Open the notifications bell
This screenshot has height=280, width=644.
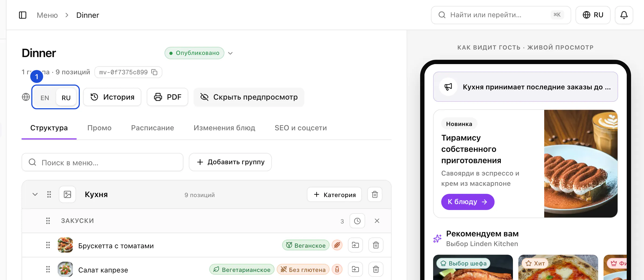pyautogui.click(x=624, y=15)
